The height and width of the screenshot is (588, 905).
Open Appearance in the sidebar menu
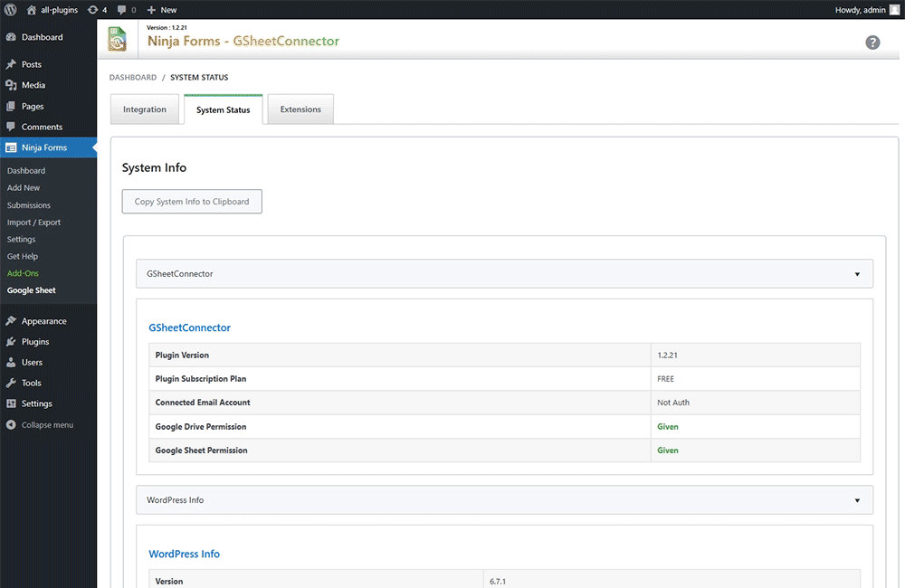[x=43, y=321]
